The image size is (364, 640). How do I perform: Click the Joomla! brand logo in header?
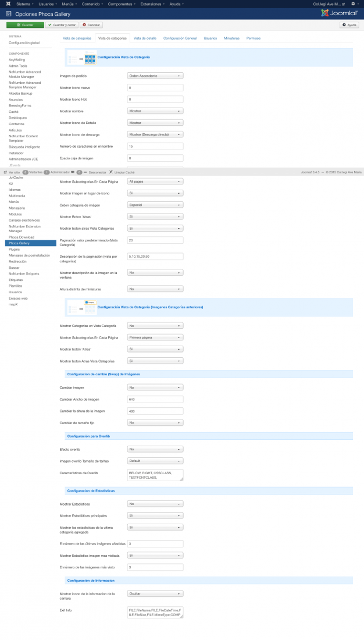click(x=339, y=13)
